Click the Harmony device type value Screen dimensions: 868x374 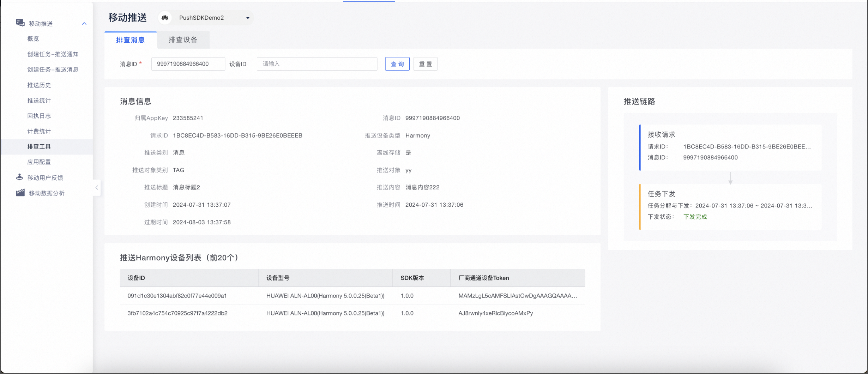pyautogui.click(x=418, y=135)
